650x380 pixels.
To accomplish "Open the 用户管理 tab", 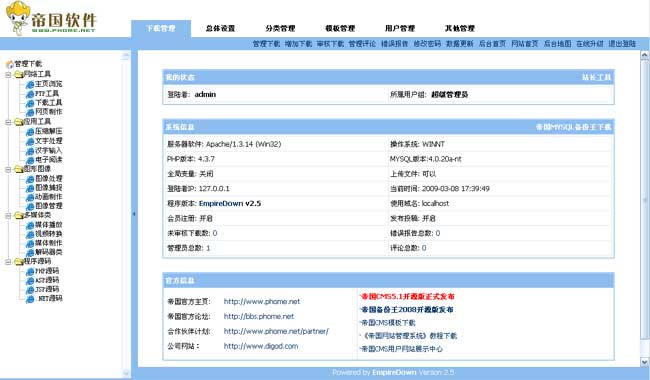I will (x=400, y=29).
